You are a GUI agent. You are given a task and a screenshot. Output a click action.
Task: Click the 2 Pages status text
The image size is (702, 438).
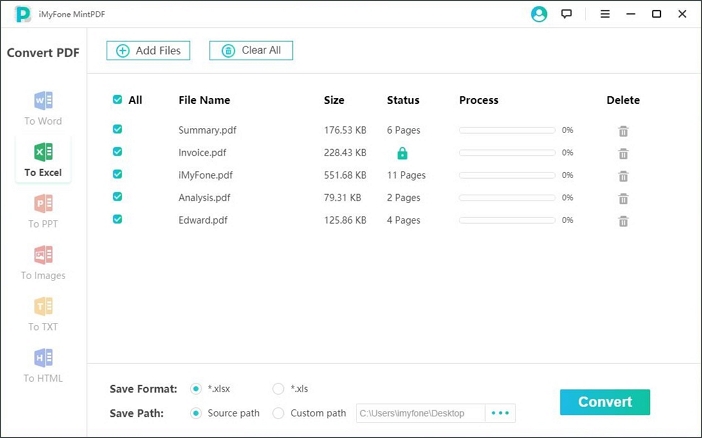[x=403, y=198]
